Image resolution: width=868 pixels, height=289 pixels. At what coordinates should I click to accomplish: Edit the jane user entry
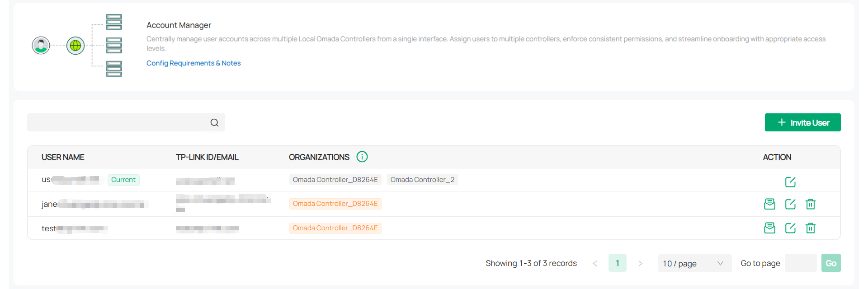click(790, 204)
